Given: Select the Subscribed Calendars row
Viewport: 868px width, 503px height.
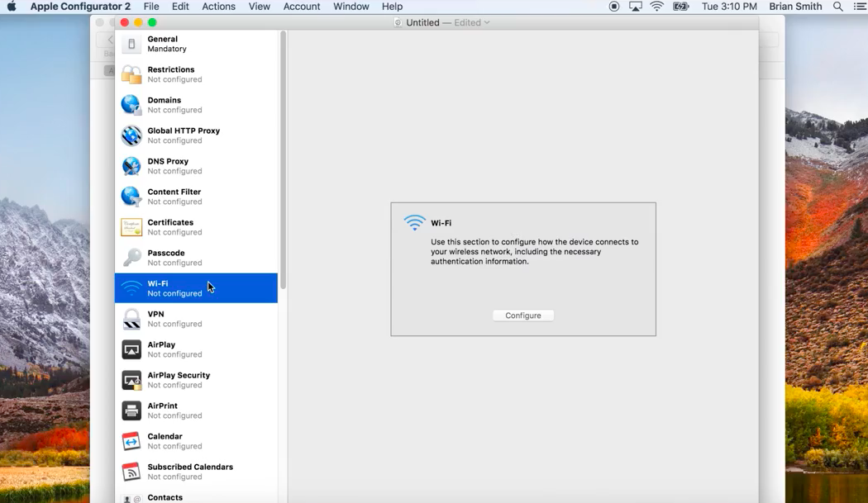Looking at the screenshot, I should (196, 472).
